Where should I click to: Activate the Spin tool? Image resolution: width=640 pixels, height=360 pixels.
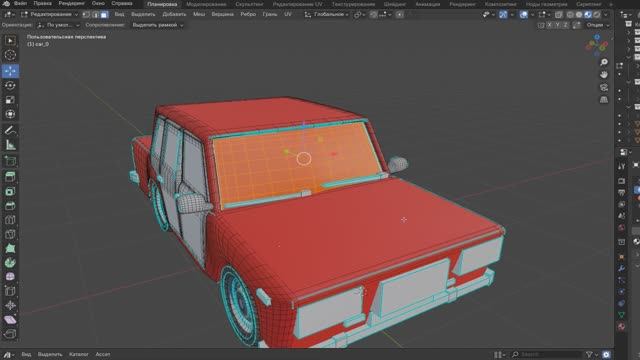click(x=10, y=262)
